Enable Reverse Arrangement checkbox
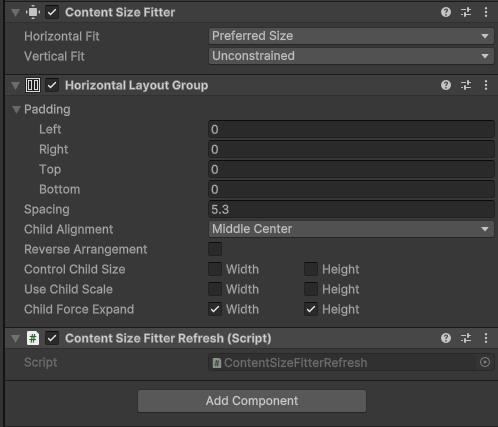 [215, 249]
